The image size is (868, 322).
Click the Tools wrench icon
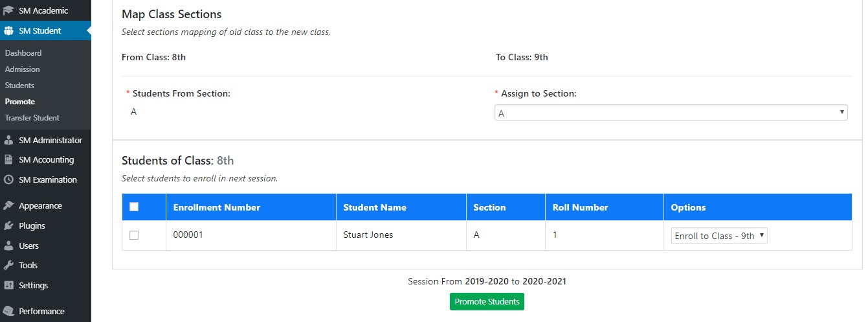click(8, 266)
